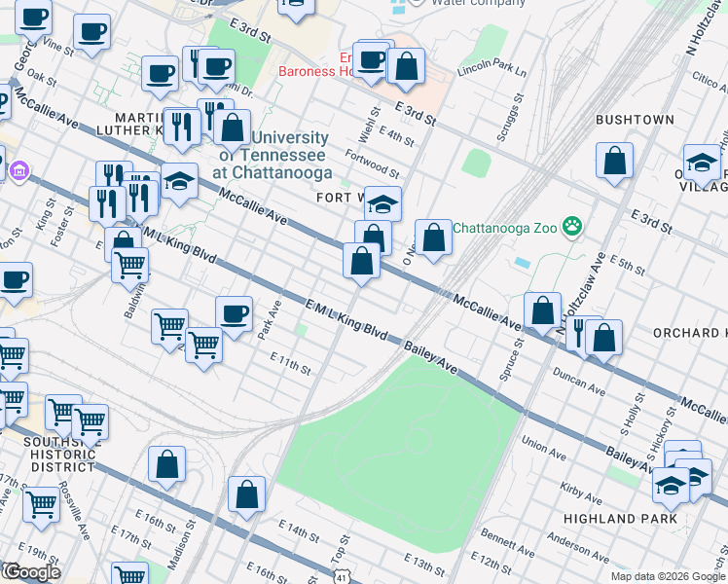Click the S Hickory St street label

663,434
